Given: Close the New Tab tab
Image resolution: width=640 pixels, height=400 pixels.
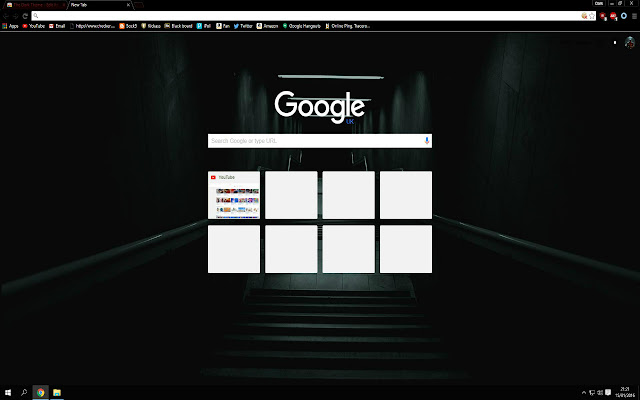Looking at the screenshot, I should click(x=128, y=5).
